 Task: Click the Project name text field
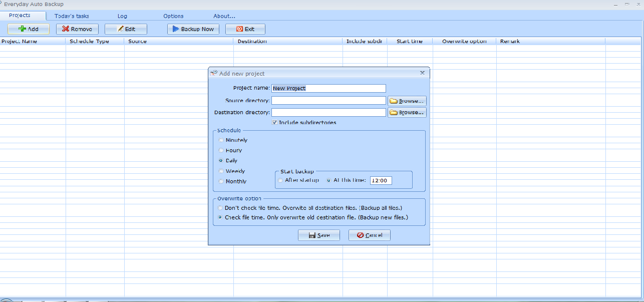pyautogui.click(x=328, y=88)
